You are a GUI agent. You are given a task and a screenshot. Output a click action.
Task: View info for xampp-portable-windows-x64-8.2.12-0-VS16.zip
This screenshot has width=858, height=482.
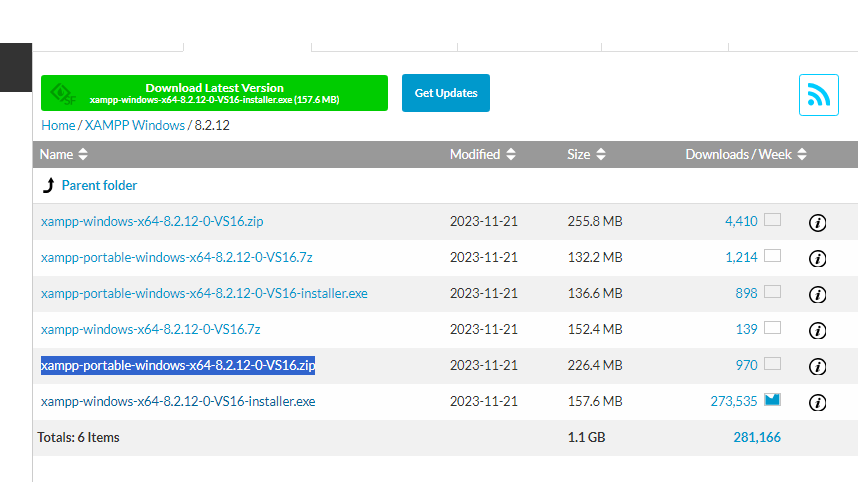(x=818, y=367)
